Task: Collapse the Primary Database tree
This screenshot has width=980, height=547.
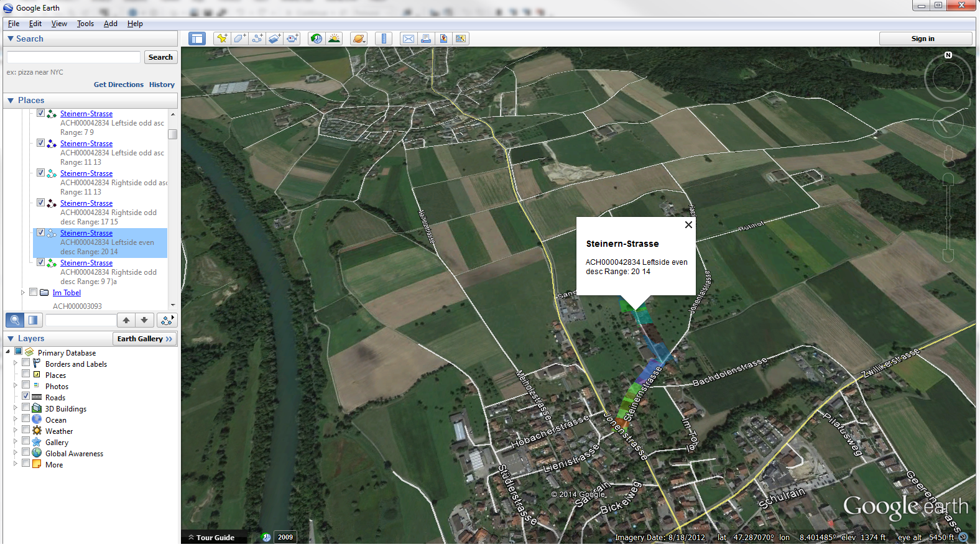Action: coord(8,352)
